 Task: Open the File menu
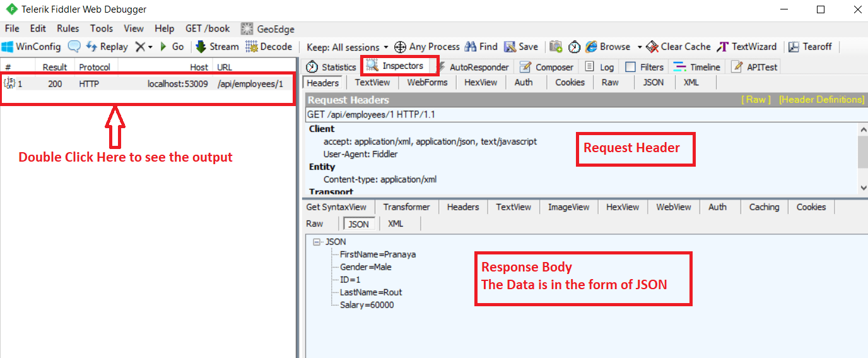(12, 28)
